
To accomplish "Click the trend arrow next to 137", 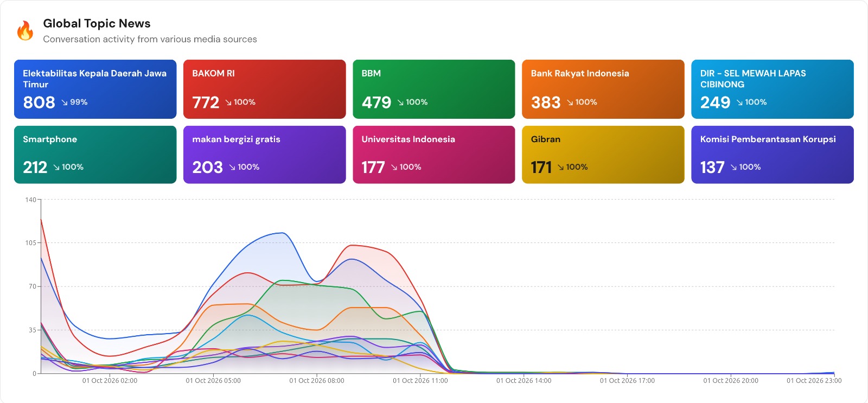I will (733, 167).
